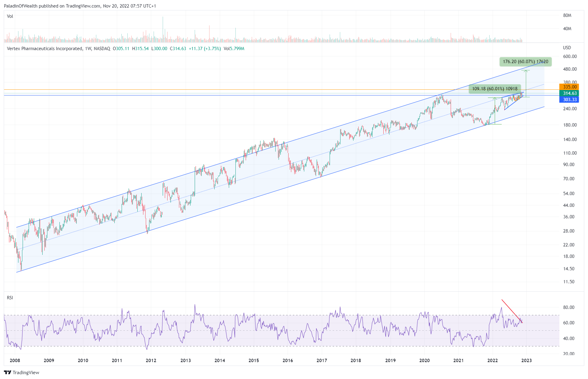Click the green 314.63 current price label
The width and height of the screenshot is (588, 379).
click(x=569, y=93)
